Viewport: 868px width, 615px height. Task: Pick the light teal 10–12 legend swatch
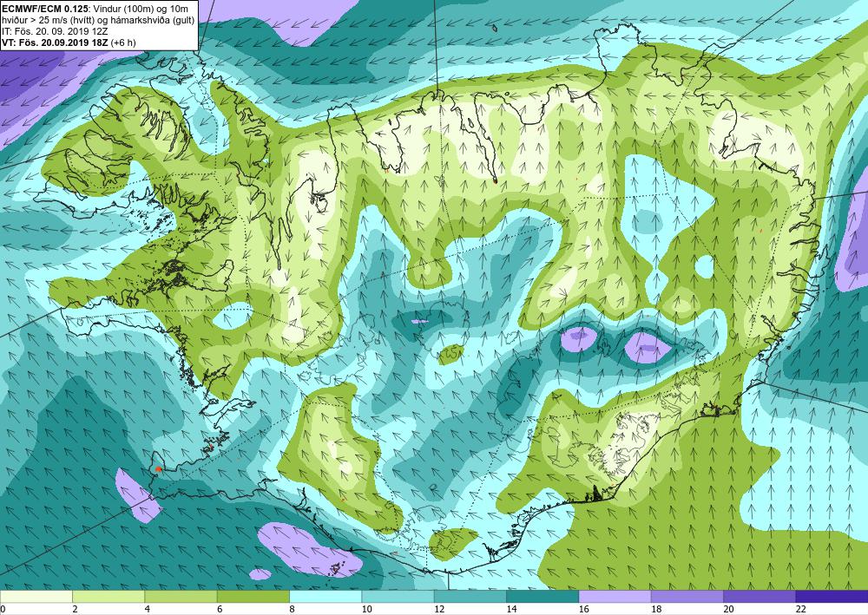click(x=398, y=596)
